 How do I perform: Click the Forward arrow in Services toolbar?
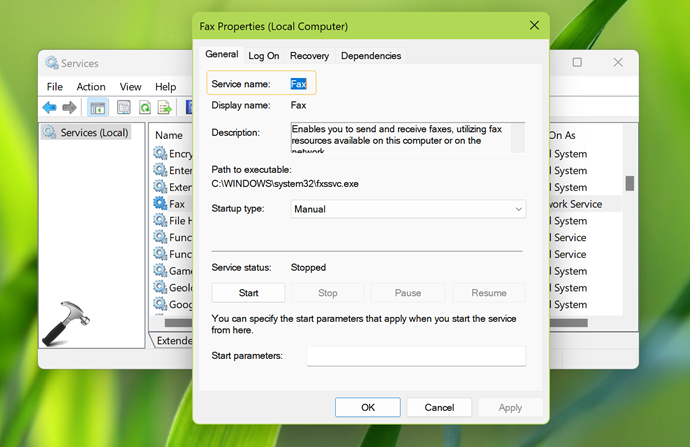pyautogui.click(x=69, y=107)
